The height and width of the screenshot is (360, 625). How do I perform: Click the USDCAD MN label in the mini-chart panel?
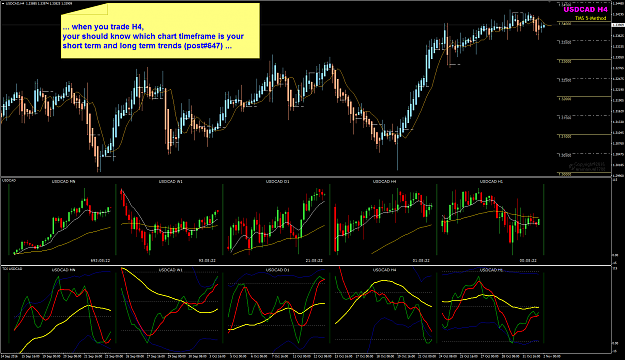point(63,181)
